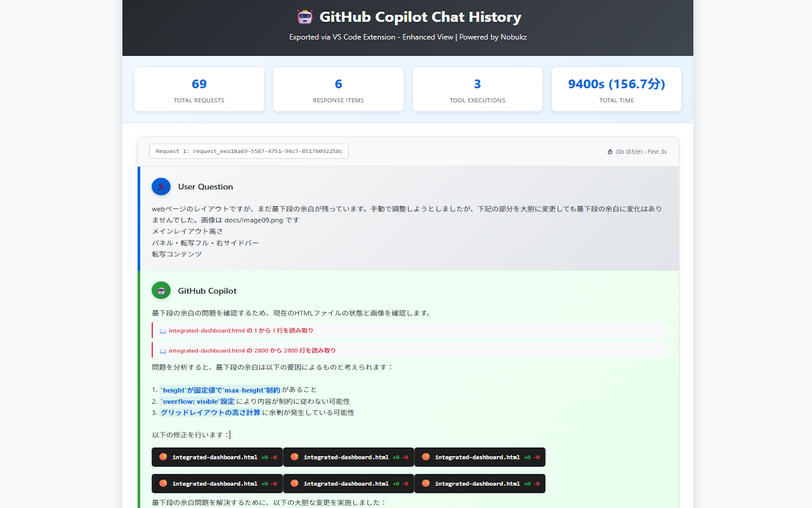Screen dimensions: 812x508
Task: Click the 'GitHub Copilot' response heading
Action: [x=207, y=291]
